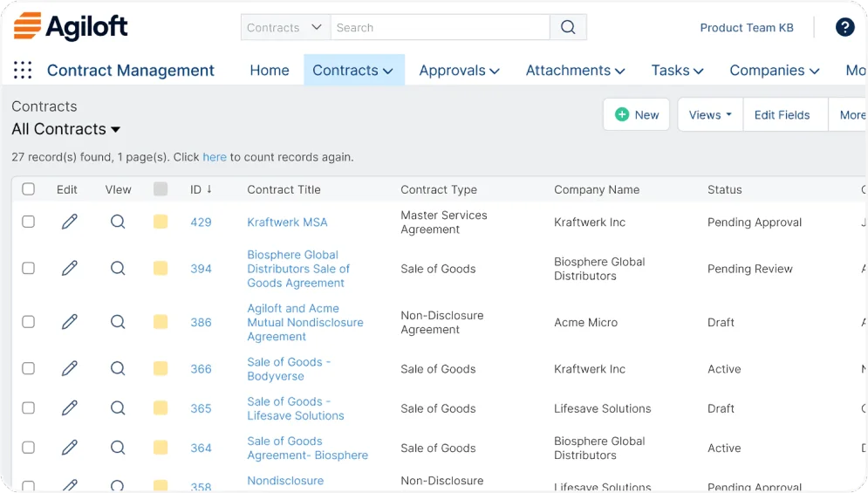Click yellow color flag for contract 394
868x493 pixels.
(161, 268)
